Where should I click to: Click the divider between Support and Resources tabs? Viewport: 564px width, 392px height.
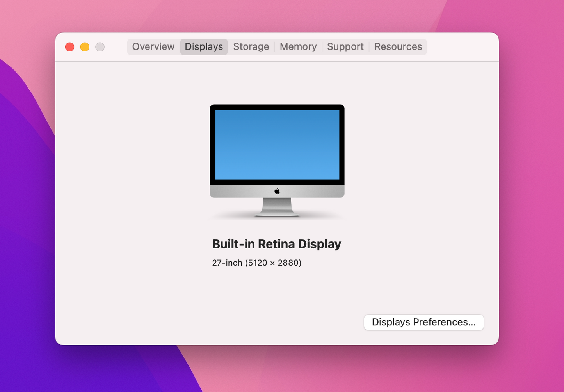coord(369,46)
